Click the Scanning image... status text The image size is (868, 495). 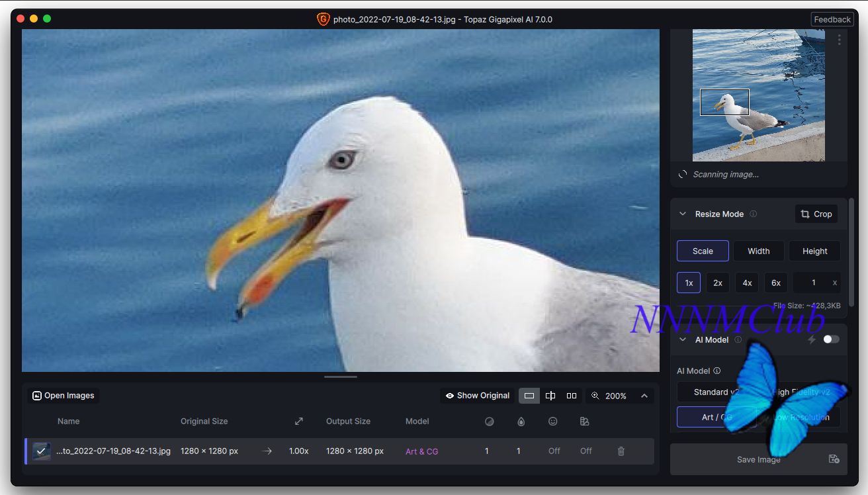tap(726, 175)
